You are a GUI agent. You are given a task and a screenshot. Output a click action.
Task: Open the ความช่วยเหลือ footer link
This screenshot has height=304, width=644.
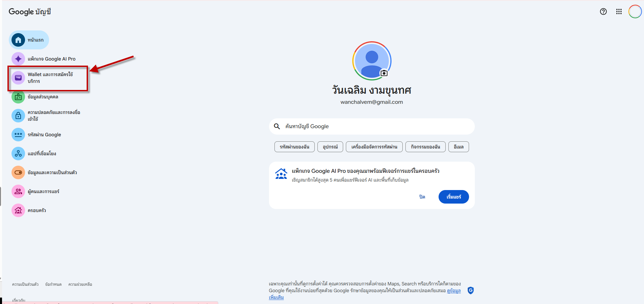(80, 284)
